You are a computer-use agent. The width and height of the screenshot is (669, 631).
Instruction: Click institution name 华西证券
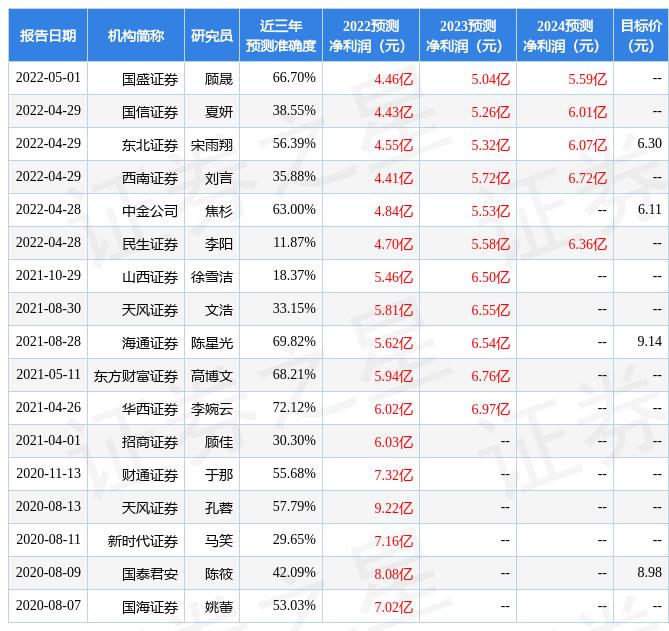[x=150, y=409]
